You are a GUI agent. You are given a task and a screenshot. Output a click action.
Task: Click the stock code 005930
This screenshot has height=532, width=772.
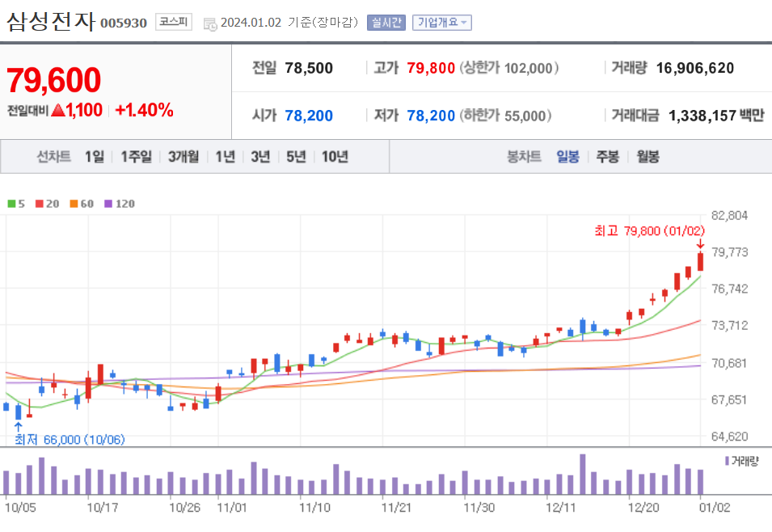(x=124, y=23)
